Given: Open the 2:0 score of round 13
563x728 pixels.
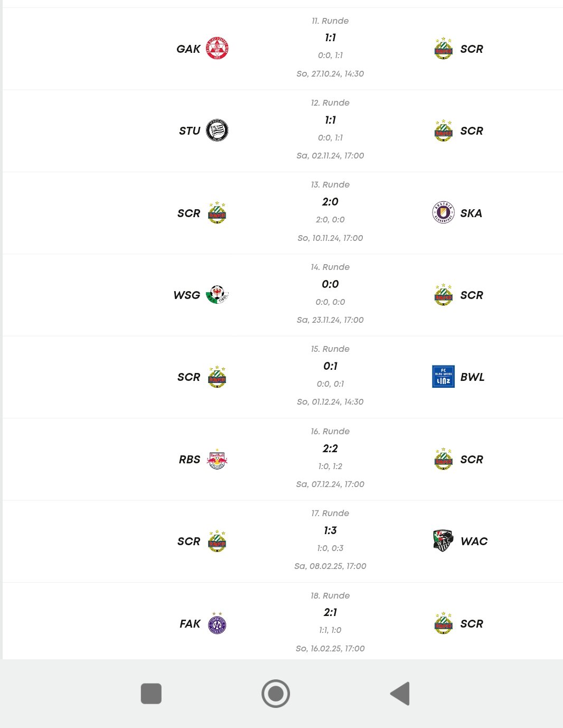Looking at the screenshot, I should tap(330, 202).
